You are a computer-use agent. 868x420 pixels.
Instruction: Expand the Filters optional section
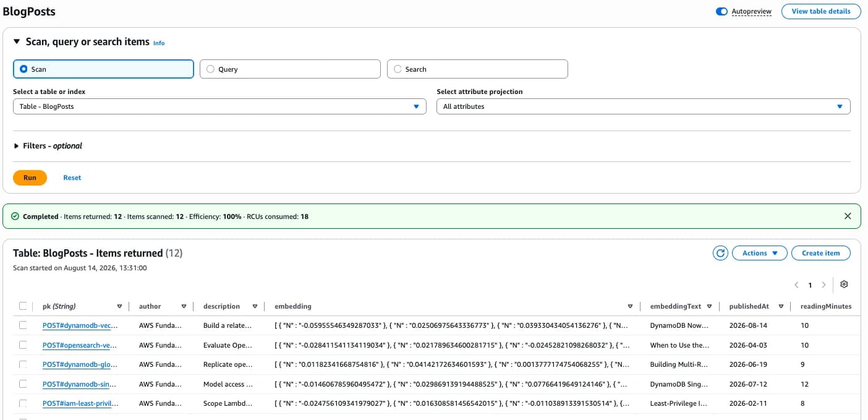48,146
